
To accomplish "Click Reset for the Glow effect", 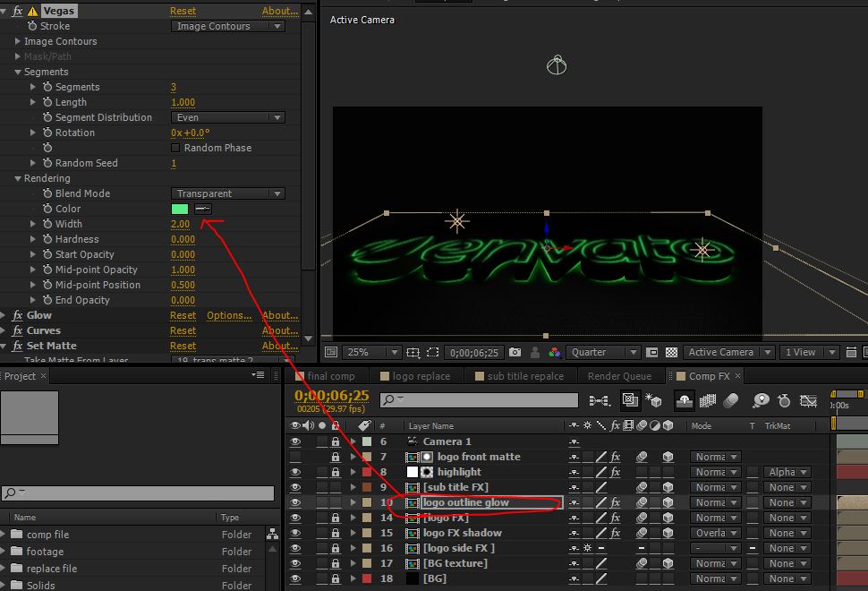I will click(183, 315).
